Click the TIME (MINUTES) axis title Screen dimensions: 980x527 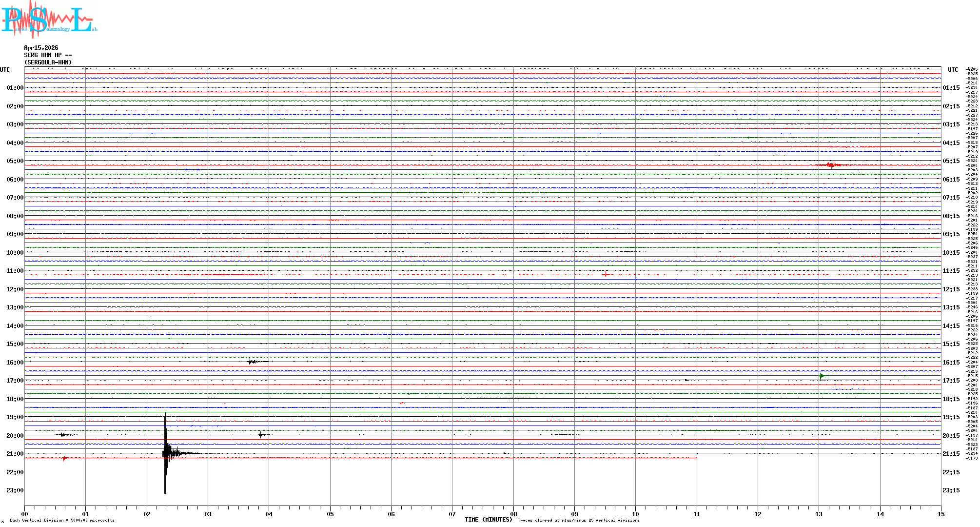(x=488, y=520)
